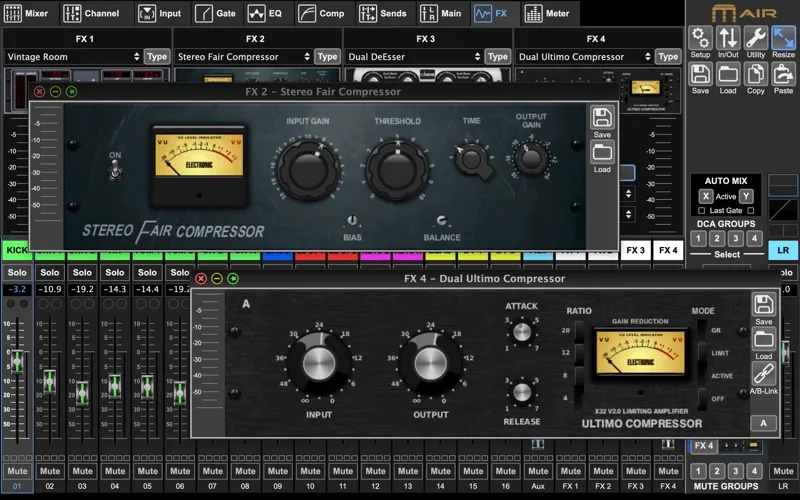Select DCA Group 1
Image resolution: width=800 pixels, height=500 pixels.
(698, 238)
